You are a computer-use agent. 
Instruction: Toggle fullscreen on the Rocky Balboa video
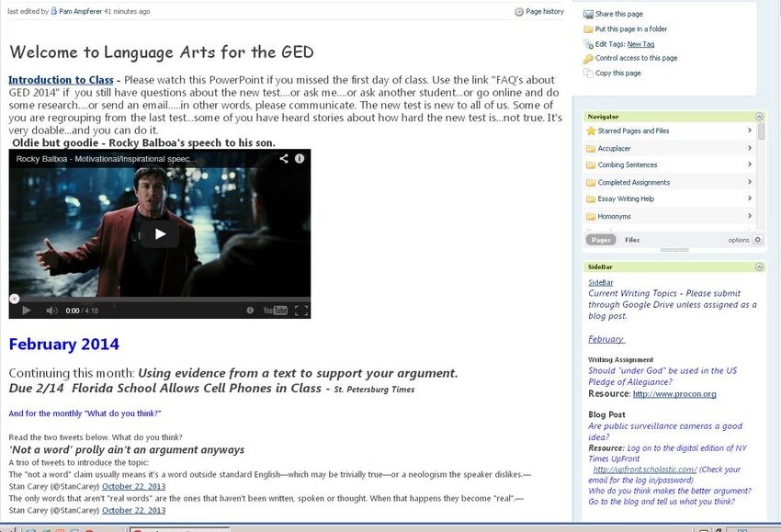pyautogui.click(x=301, y=311)
